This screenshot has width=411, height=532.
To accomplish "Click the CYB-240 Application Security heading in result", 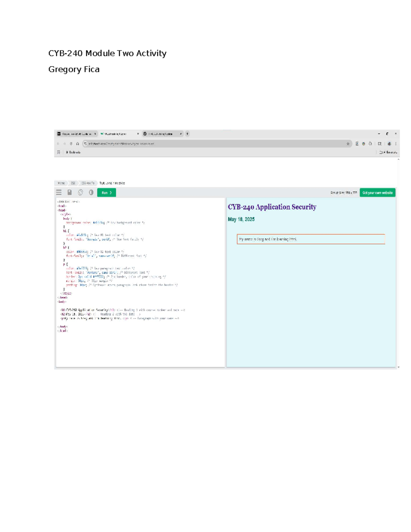I will [x=272, y=207].
